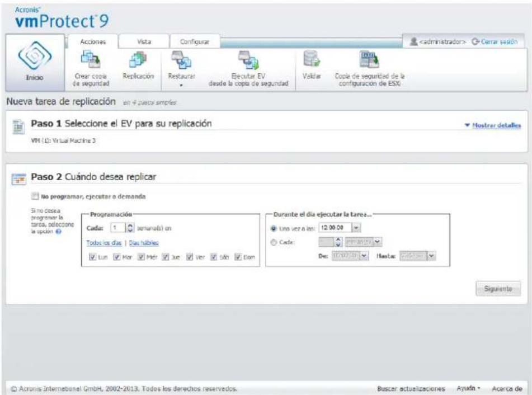Open the 'Acerca de' footer link
The height and width of the screenshot is (395, 532).
507,388
